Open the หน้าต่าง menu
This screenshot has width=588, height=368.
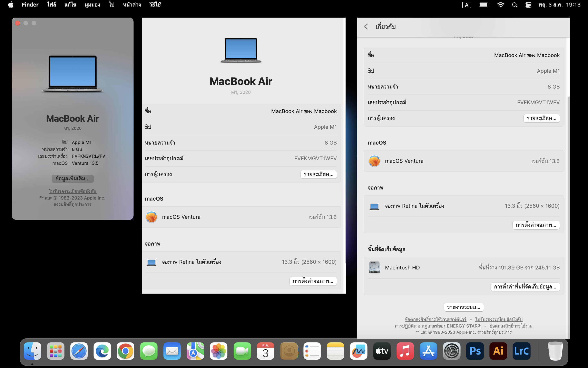pyautogui.click(x=132, y=5)
